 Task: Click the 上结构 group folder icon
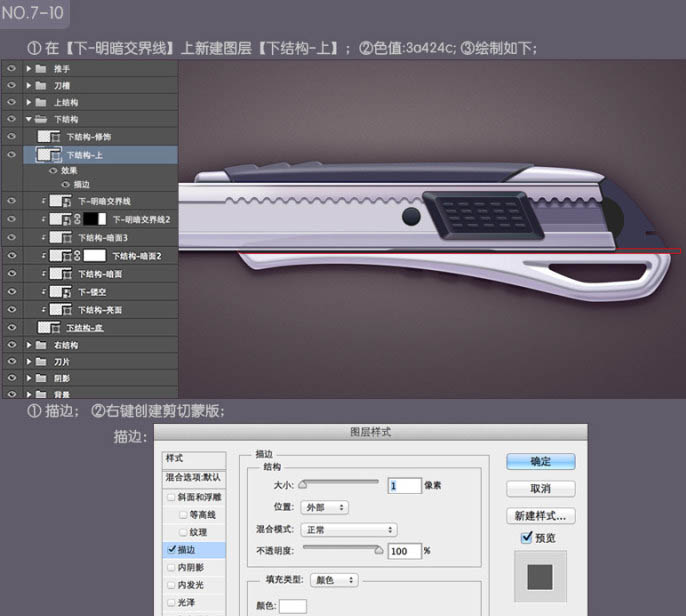41,102
